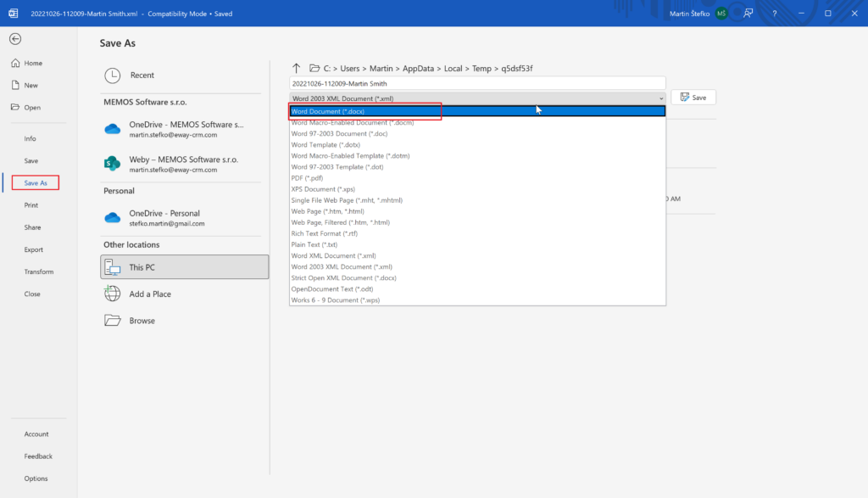Click the OneDrive Personal cloud icon

pos(113,218)
